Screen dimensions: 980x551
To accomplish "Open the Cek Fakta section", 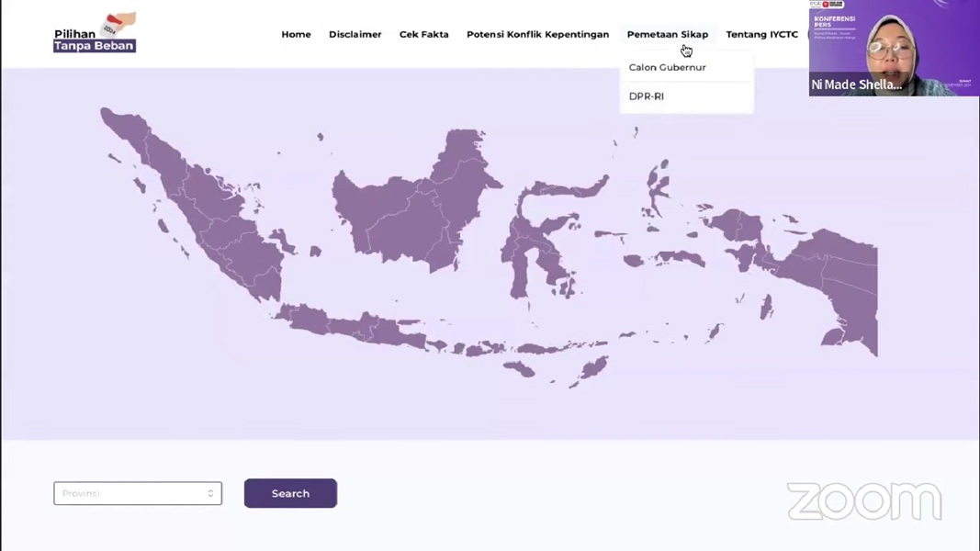I will (x=423, y=34).
